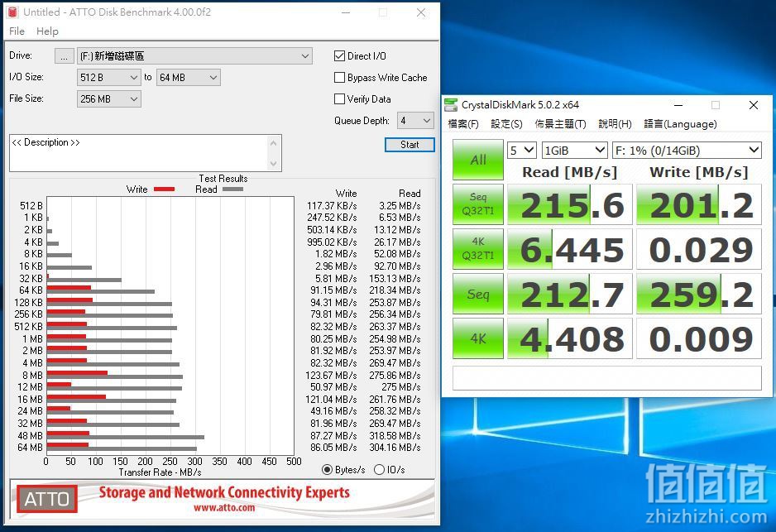The width and height of the screenshot is (776, 532).
Task: Click the 117.37 KB/s write value
Action: (332, 205)
